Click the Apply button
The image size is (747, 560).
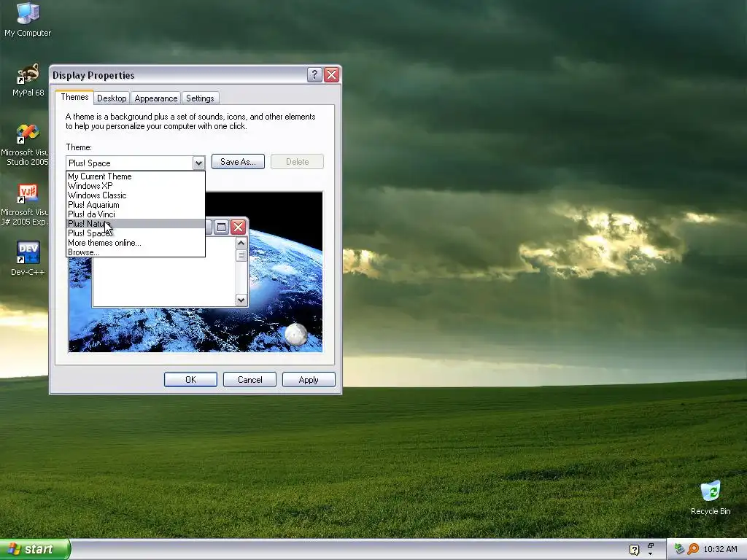[309, 379]
